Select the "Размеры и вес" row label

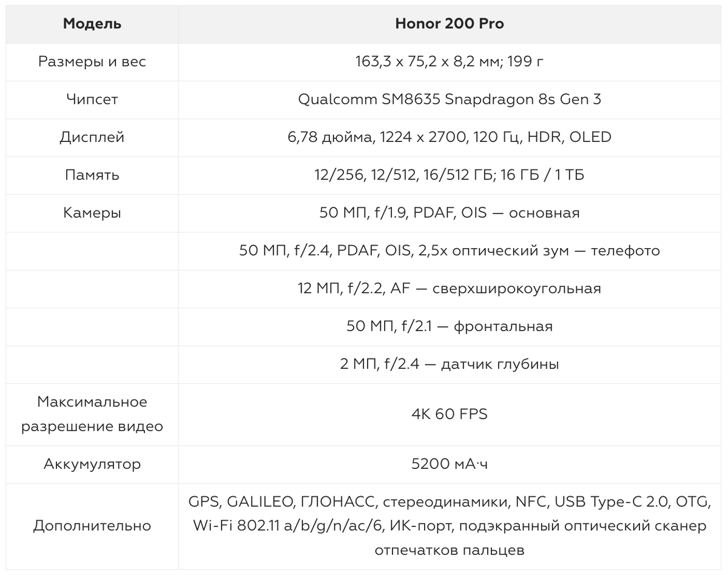click(x=92, y=62)
